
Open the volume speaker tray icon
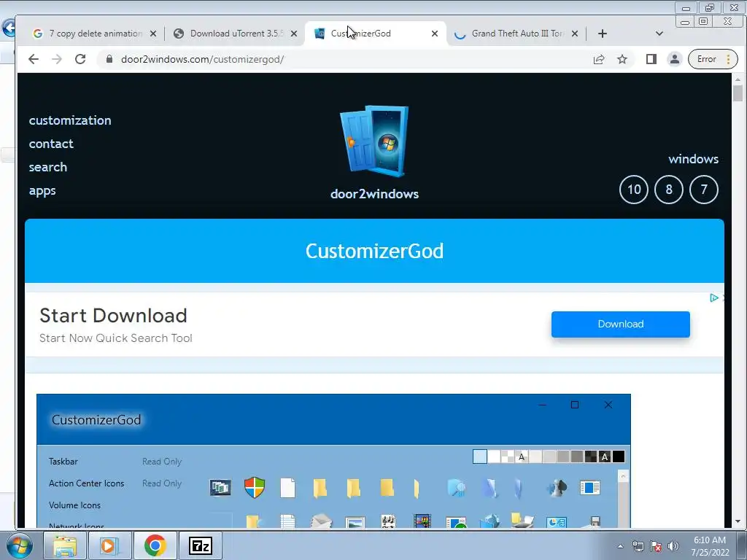[673, 546]
